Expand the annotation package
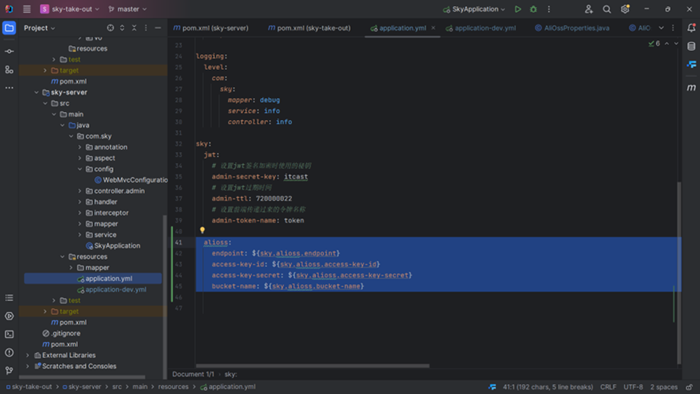Viewport: 700px width, 394px height. pos(80,147)
